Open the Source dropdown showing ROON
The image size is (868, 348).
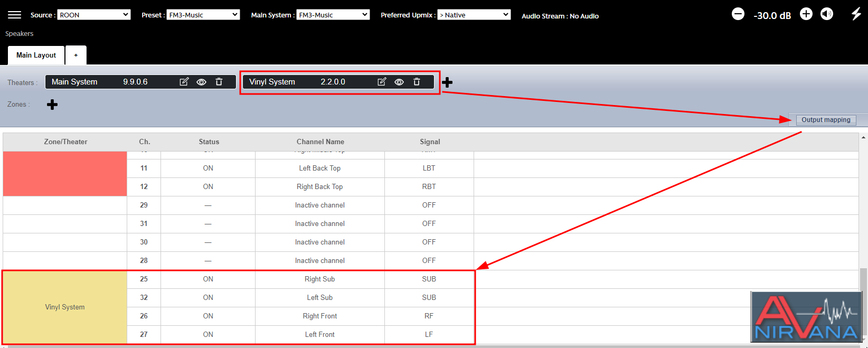pyautogui.click(x=94, y=15)
